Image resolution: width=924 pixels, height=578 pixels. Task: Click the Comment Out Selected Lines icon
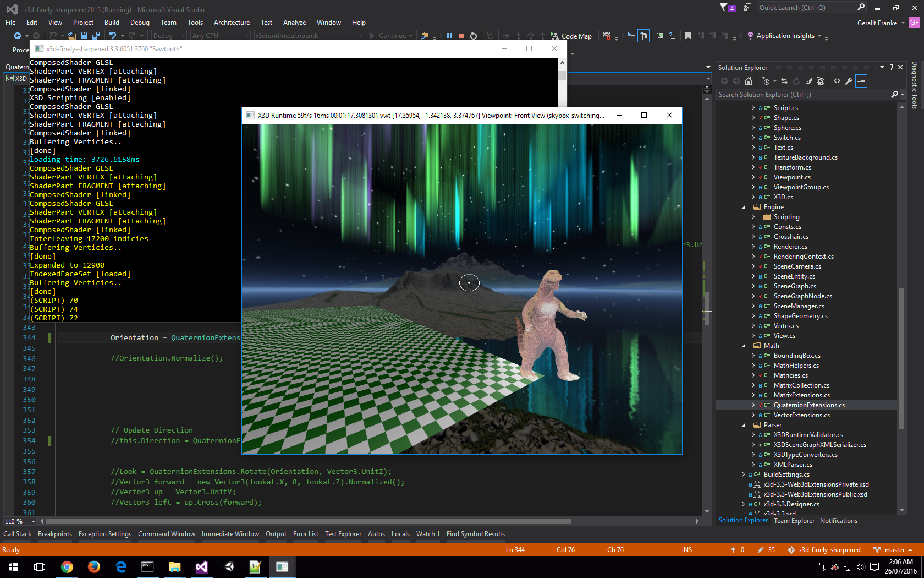[660, 36]
